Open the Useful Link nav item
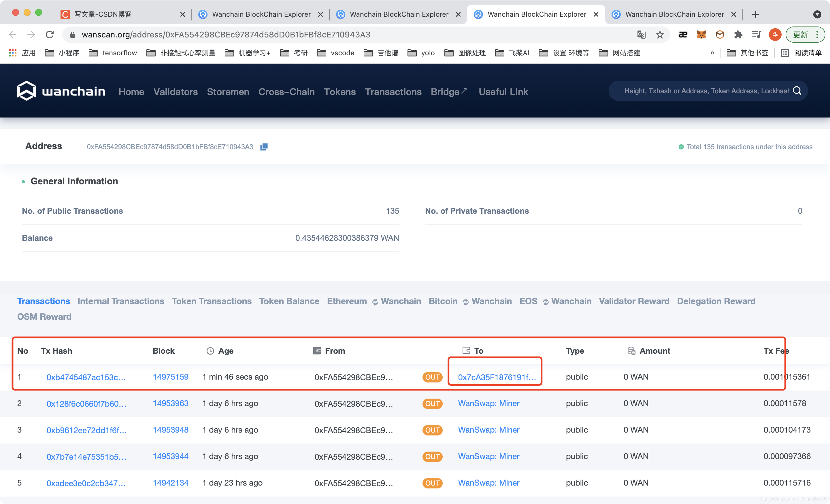This screenshot has height=504, width=830. [503, 92]
